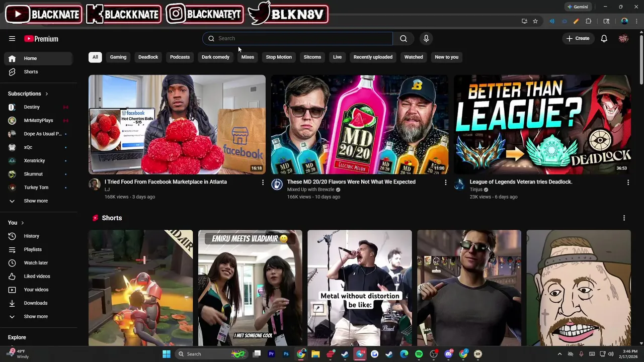Select the Watched filter chip
Image resolution: width=644 pixels, height=362 pixels.
[414, 57]
